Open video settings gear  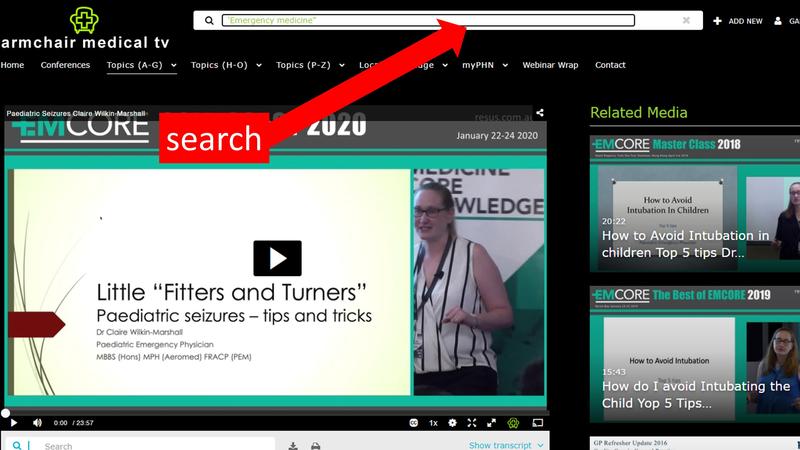pyautogui.click(x=452, y=422)
